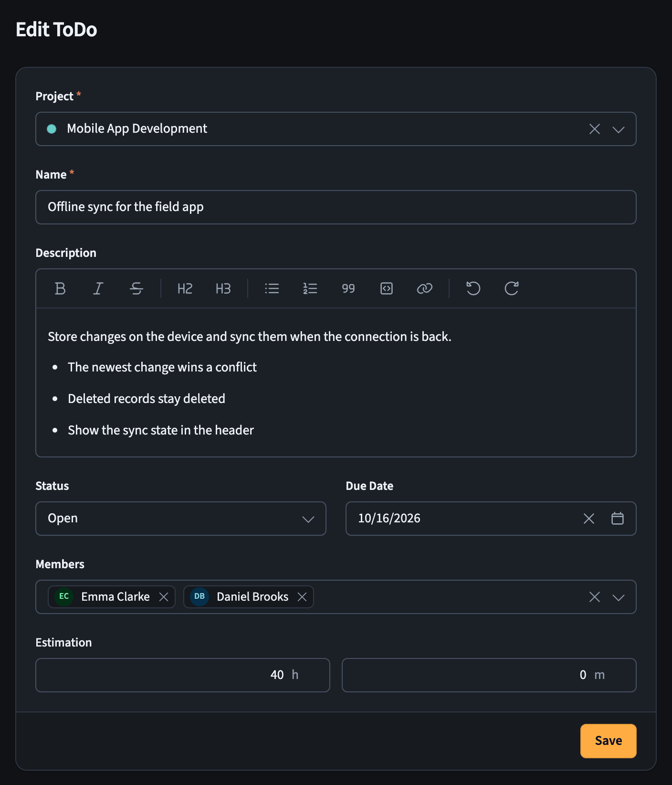Insert a blockquote
The height and width of the screenshot is (785, 672).
coord(348,288)
